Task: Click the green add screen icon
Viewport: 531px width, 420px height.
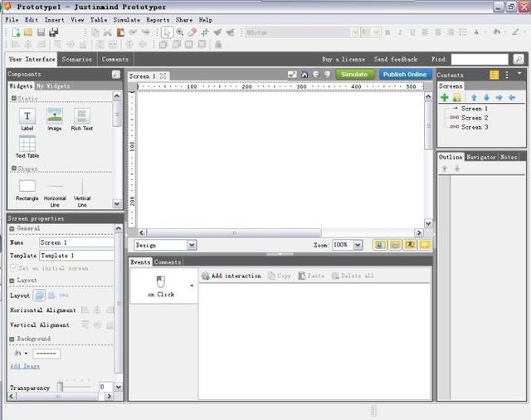Action: (x=445, y=98)
